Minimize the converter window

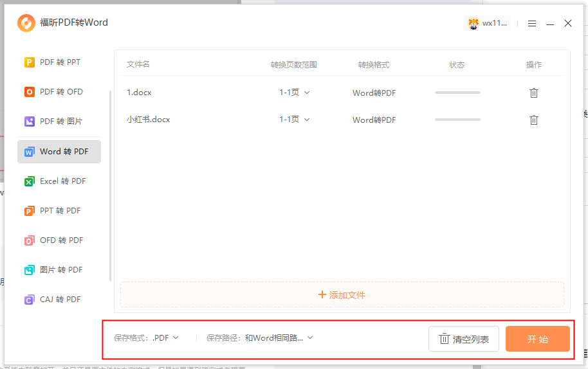[550, 24]
